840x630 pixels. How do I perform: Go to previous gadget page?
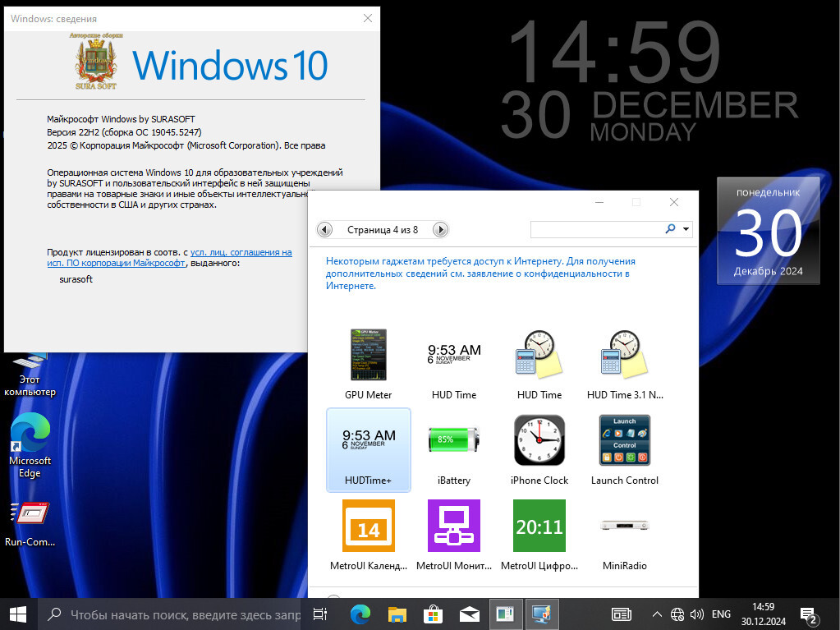(324, 230)
